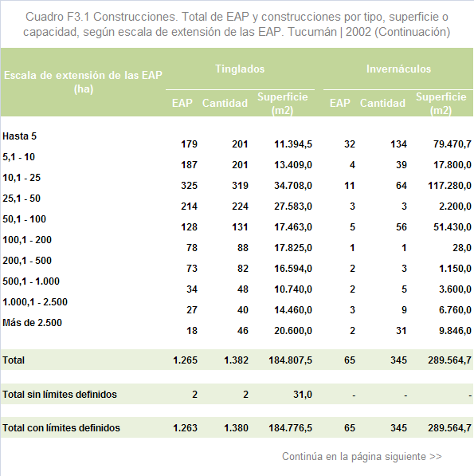Image resolution: width=474 pixels, height=476 pixels.
Task: Click the table title 'Cuadro F3.1 Construcciones'
Action: pos(101,17)
